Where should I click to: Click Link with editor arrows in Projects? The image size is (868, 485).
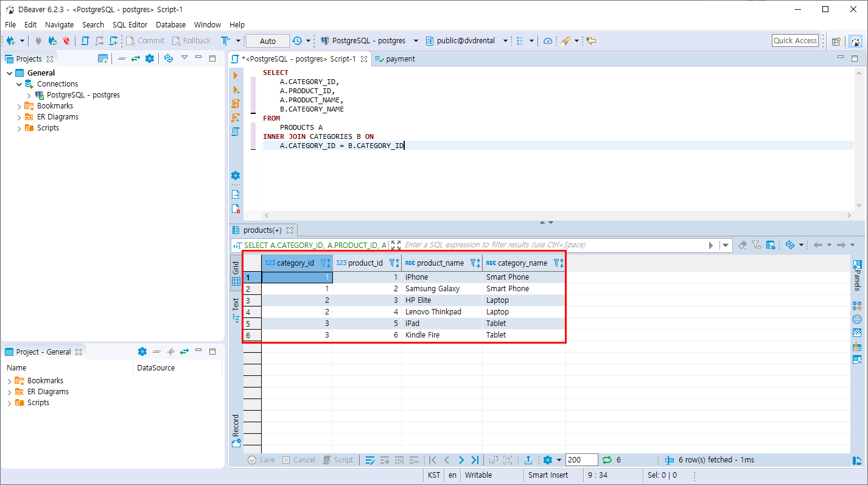[136, 58]
